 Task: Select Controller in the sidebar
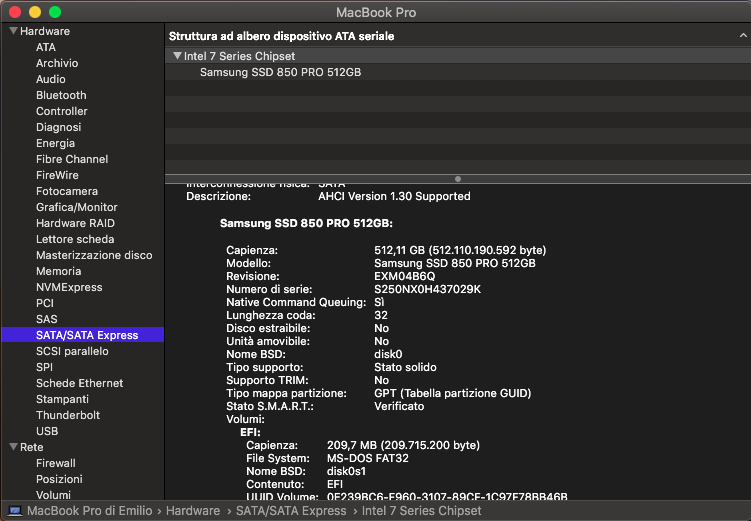(x=62, y=111)
